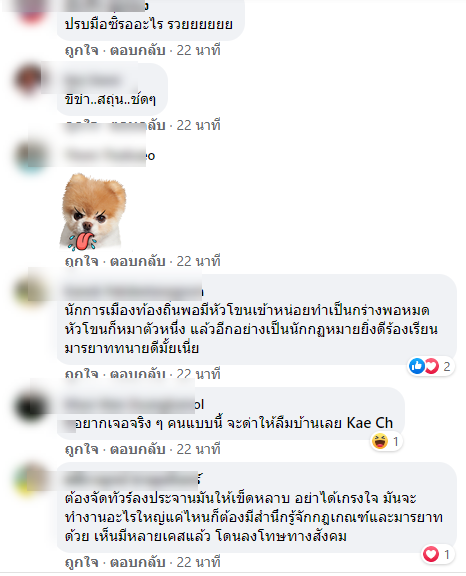466x576 pixels.
Task: Reply to the dog sticker comment
Action: click(138, 261)
